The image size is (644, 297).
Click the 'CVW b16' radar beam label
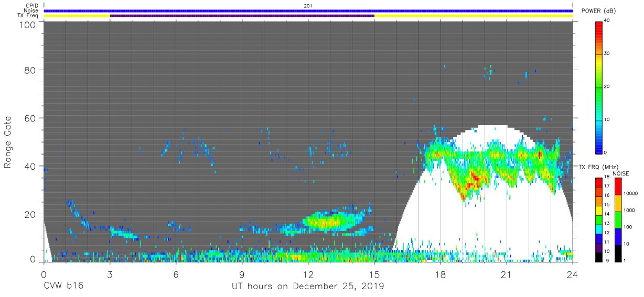(63, 287)
